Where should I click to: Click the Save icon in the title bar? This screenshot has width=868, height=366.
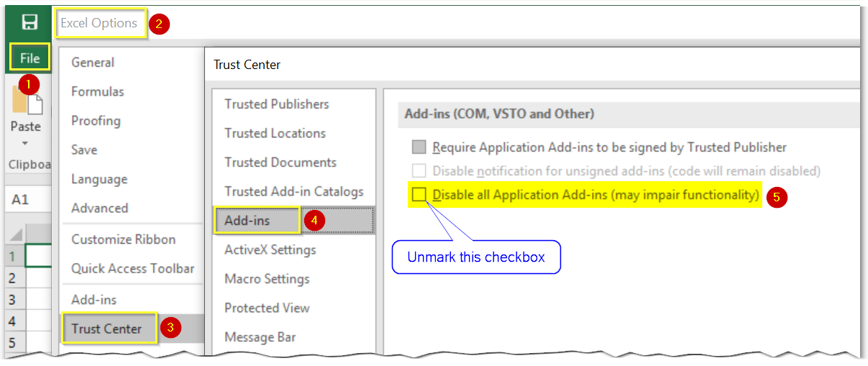click(x=29, y=22)
